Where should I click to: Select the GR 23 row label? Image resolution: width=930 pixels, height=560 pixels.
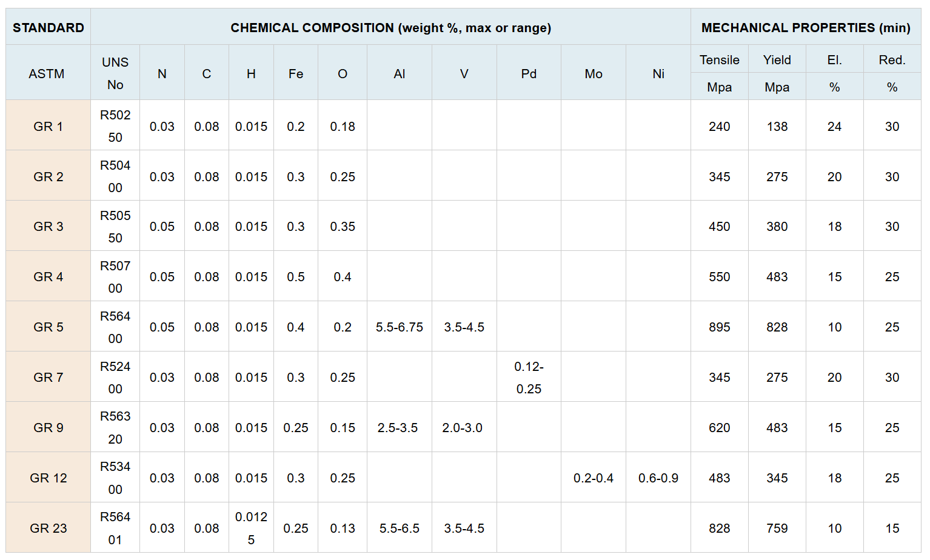click(x=49, y=528)
